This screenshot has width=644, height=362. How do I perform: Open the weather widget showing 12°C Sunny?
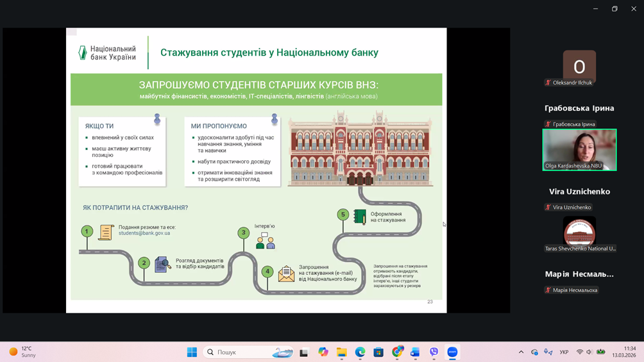(23, 352)
